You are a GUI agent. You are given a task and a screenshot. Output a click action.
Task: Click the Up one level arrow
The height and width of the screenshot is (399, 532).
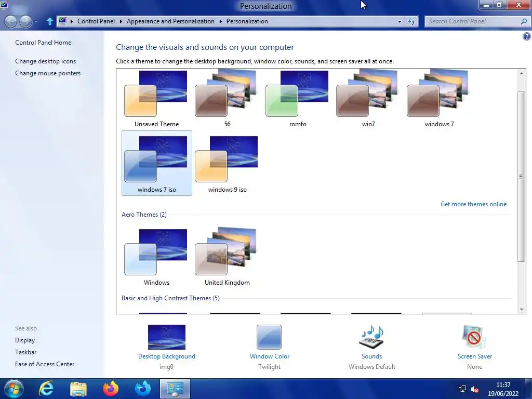[x=49, y=21]
